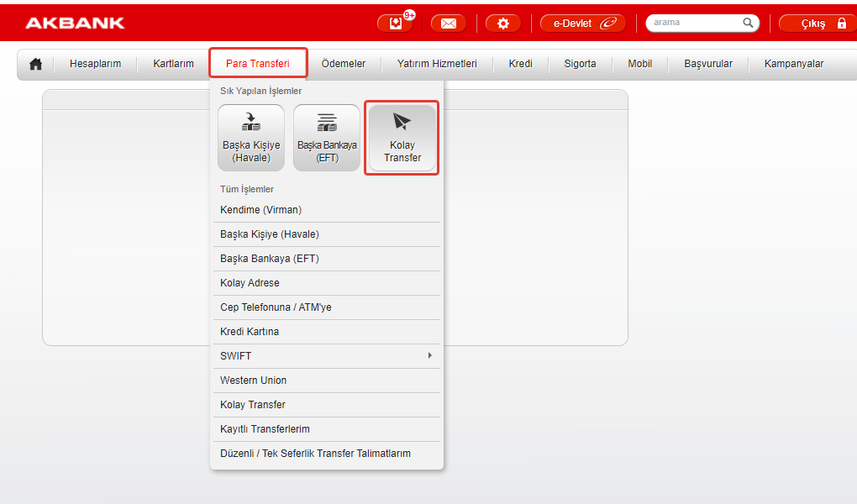857x504 pixels.
Task: Select Kolay Adrese entry
Action: pos(326,283)
